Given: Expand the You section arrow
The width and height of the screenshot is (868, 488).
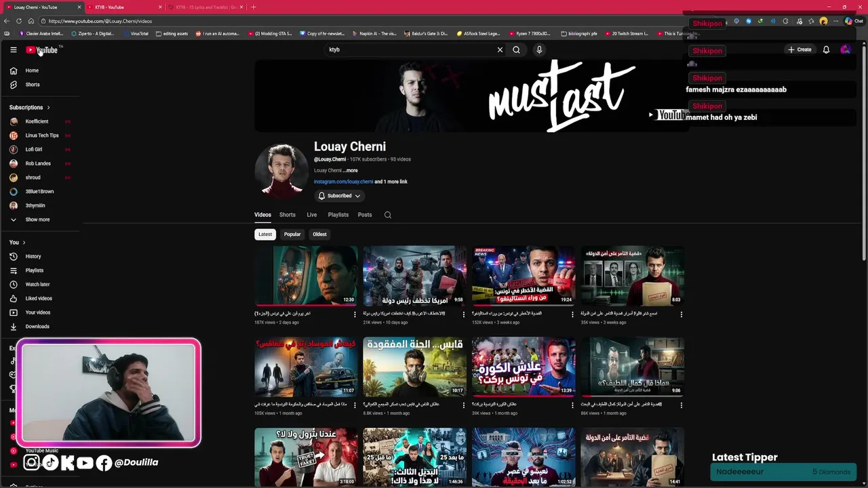Looking at the screenshot, I should click(x=24, y=242).
